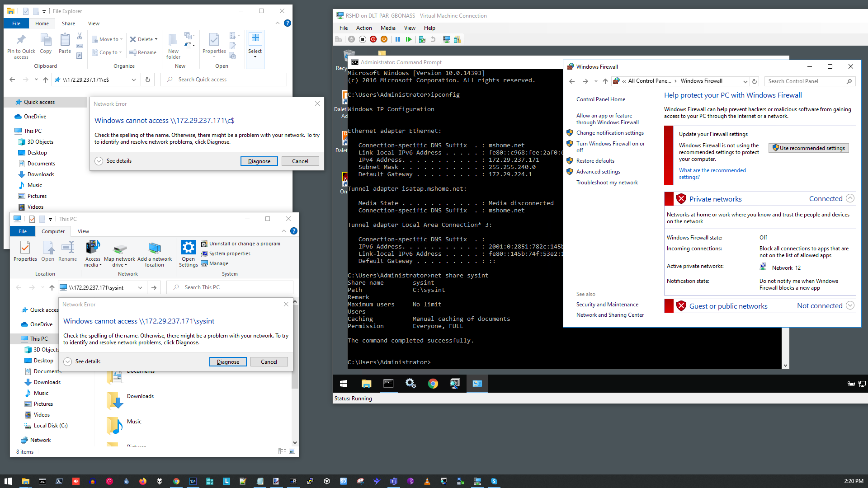This screenshot has height=488, width=868.
Task: Click What are the recommended settings link
Action: coord(712,174)
